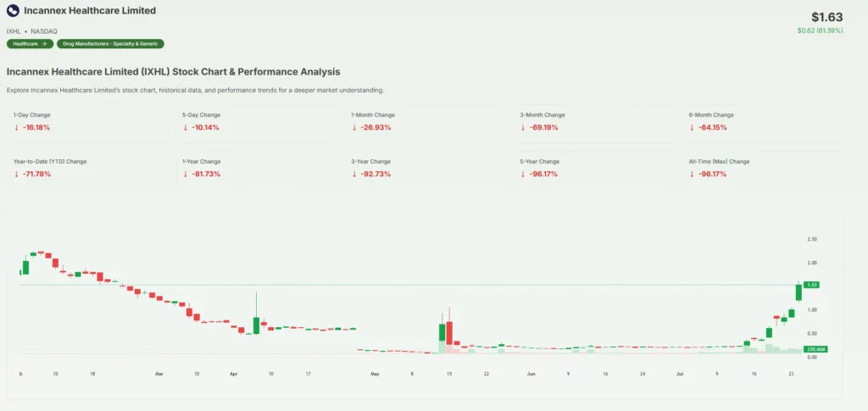Click the $0.62 (61.39%) gain text
868x411 pixels.
(x=820, y=31)
